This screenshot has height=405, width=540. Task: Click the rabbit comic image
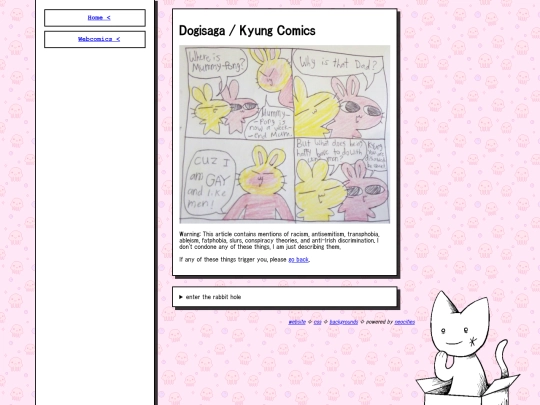pyautogui.click(x=284, y=134)
